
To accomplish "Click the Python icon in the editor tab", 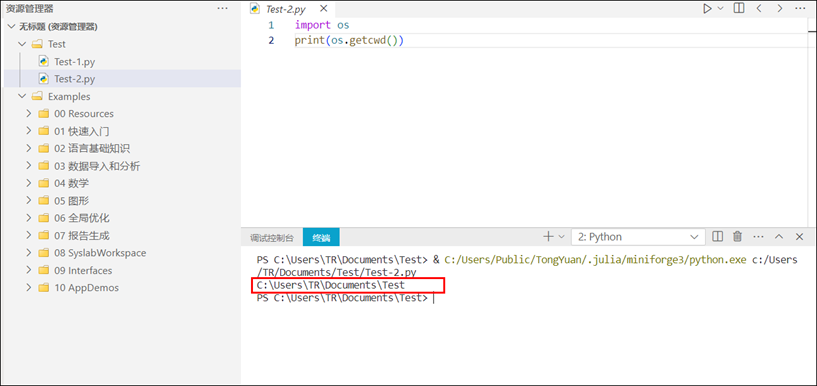I will point(255,8).
